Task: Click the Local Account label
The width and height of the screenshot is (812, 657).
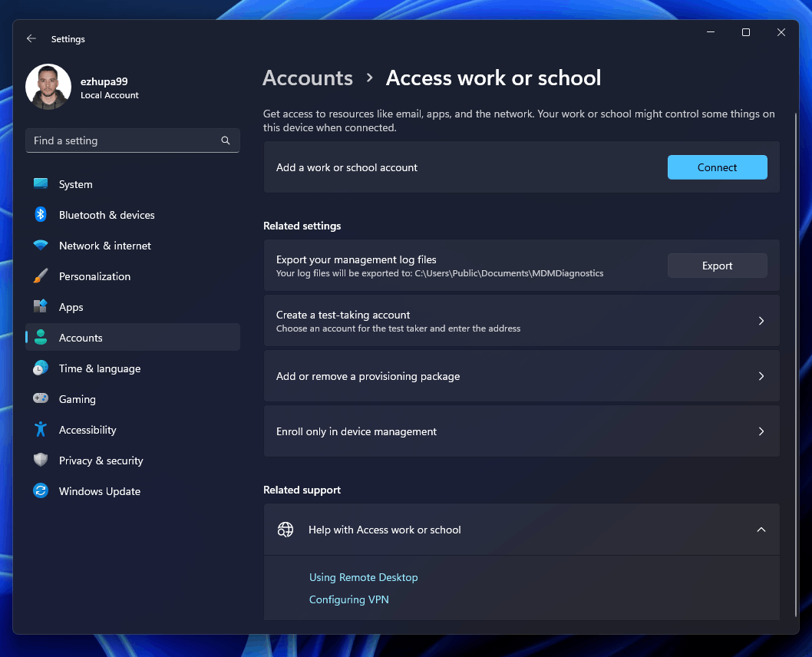Action: tap(110, 95)
